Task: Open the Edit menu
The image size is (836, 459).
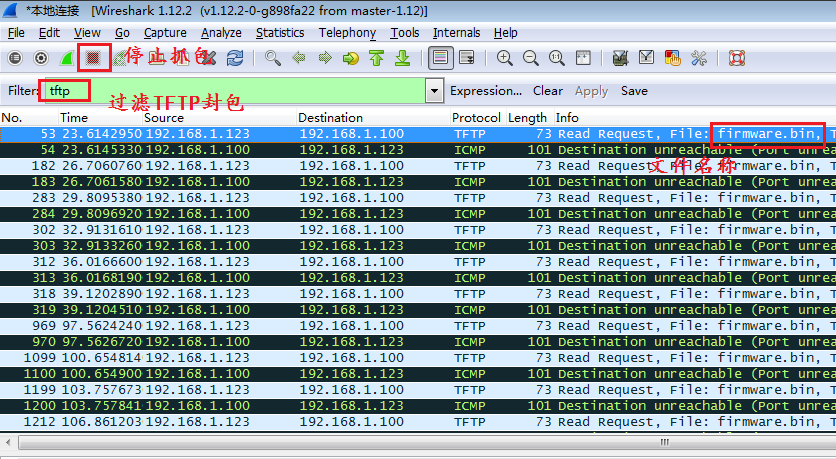Action: (49, 33)
